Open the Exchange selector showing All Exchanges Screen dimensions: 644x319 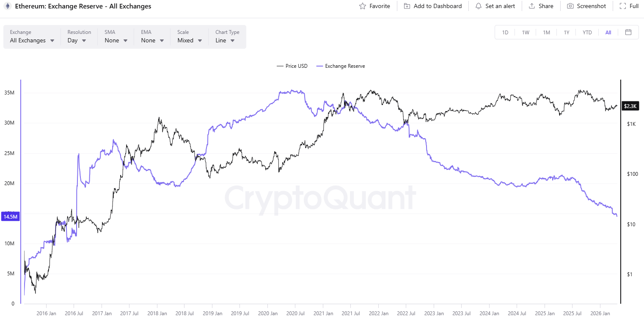[x=32, y=40]
